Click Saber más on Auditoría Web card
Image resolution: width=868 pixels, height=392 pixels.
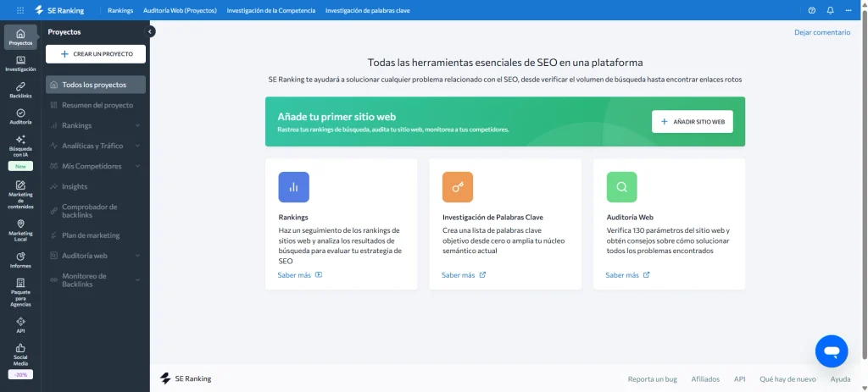tap(627, 275)
